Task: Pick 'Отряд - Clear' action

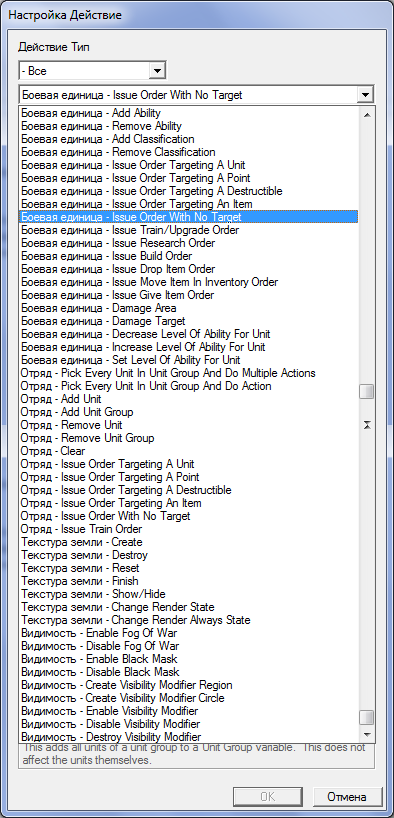Action: click(188, 451)
